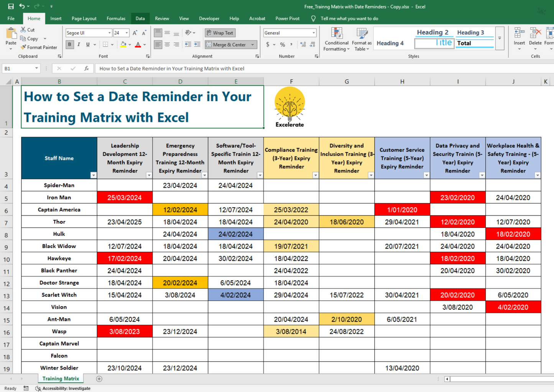Image resolution: width=554 pixels, height=392 pixels.
Task: Click the Insert function fx icon
Action: pyautogui.click(x=87, y=69)
